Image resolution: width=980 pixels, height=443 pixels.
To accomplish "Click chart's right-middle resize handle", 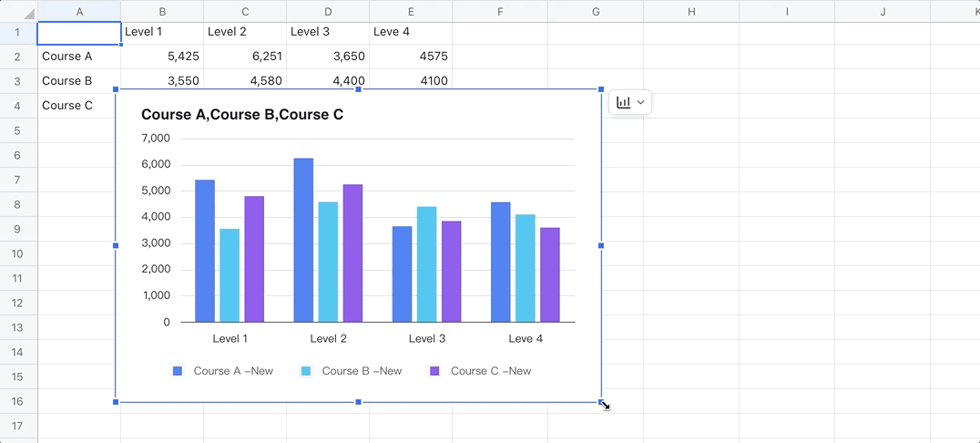I will pyautogui.click(x=601, y=245).
